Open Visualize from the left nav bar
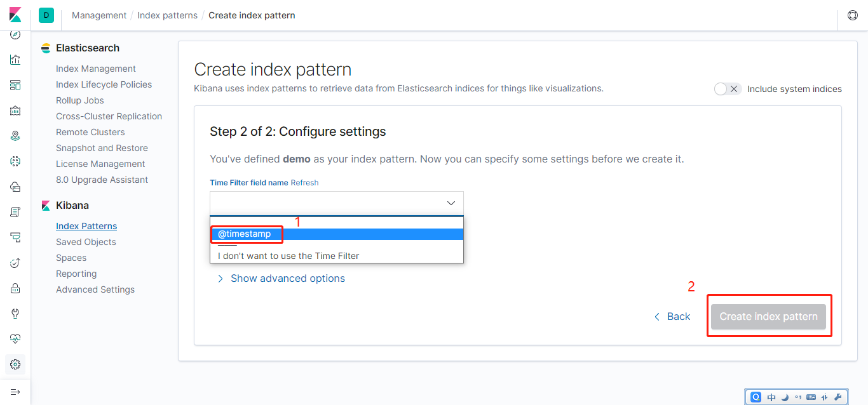868x405 pixels. (x=15, y=60)
